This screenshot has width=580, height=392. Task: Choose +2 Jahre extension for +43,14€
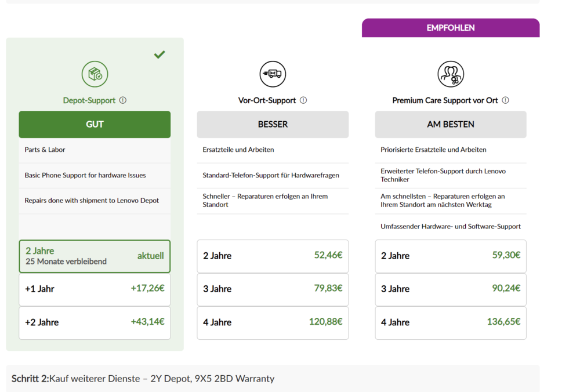click(95, 322)
